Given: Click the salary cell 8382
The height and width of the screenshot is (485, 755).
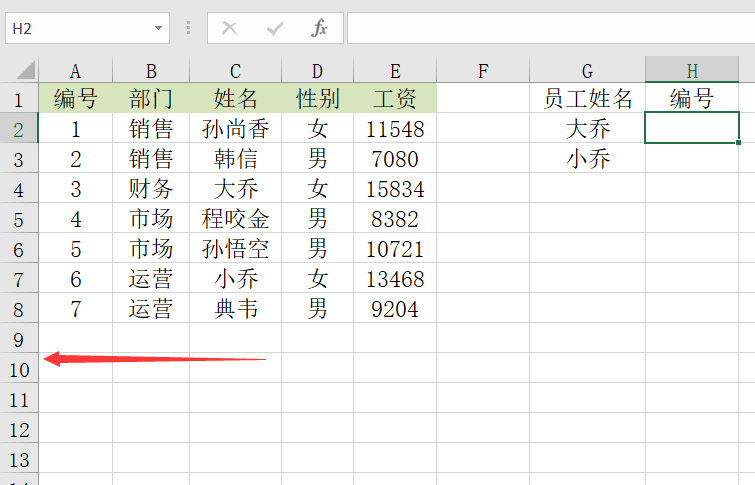Looking at the screenshot, I should click(395, 218).
